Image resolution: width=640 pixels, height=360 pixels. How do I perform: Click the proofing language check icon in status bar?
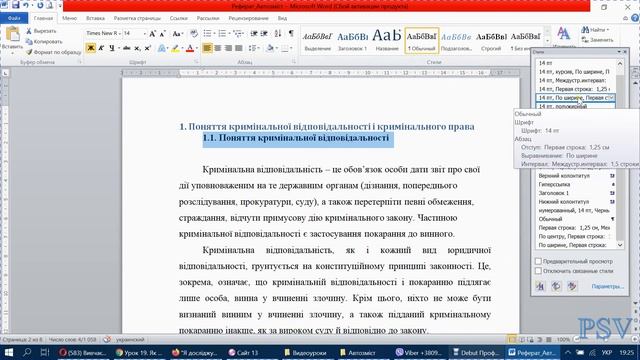[x=107, y=340]
